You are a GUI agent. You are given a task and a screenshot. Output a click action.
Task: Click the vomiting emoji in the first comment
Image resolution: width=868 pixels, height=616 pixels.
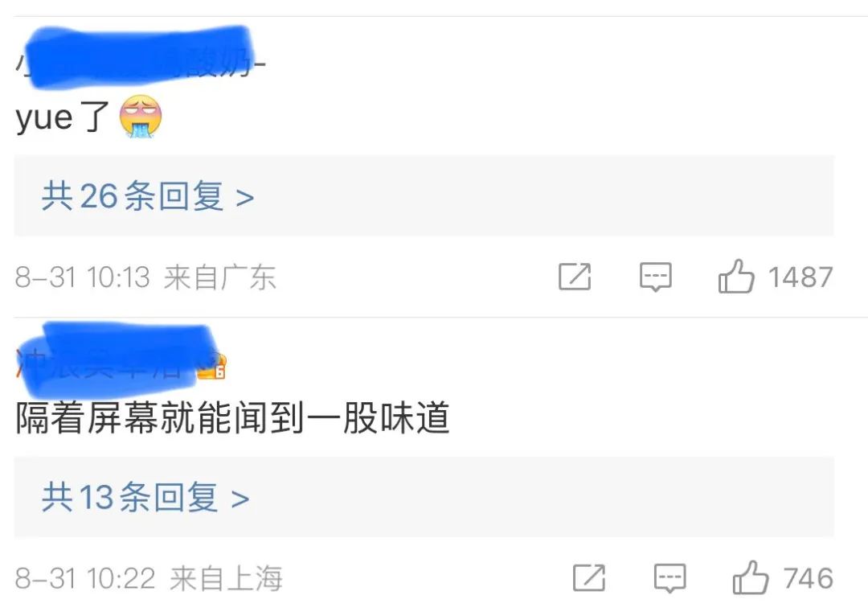[x=141, y=117]
